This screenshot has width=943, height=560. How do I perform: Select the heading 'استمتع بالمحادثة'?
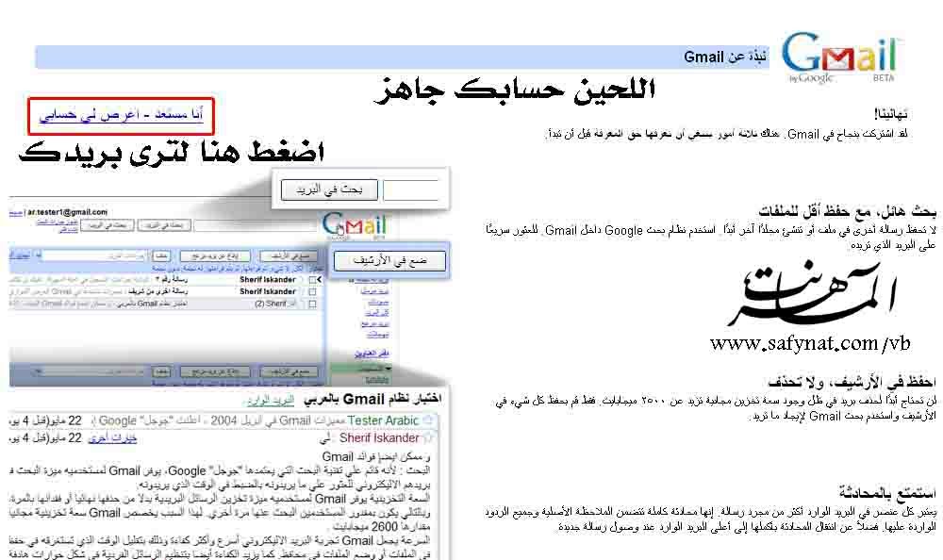887,493
